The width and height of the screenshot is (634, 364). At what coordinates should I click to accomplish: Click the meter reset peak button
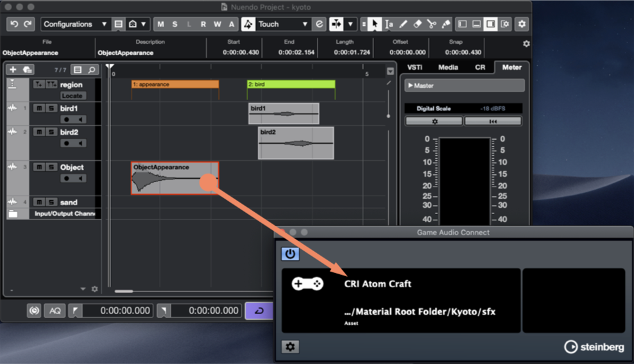click(493, 121)
